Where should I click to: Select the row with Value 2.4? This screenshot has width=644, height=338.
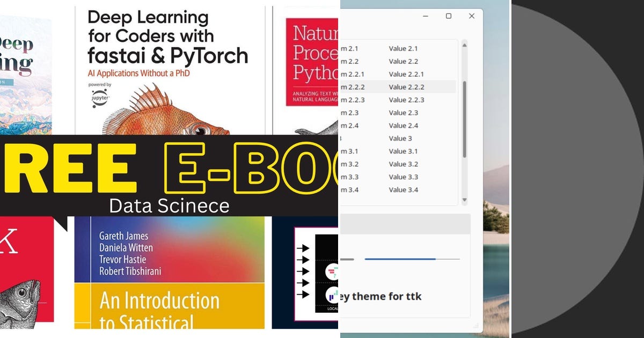pyautogui.click(x=398, y=126)
